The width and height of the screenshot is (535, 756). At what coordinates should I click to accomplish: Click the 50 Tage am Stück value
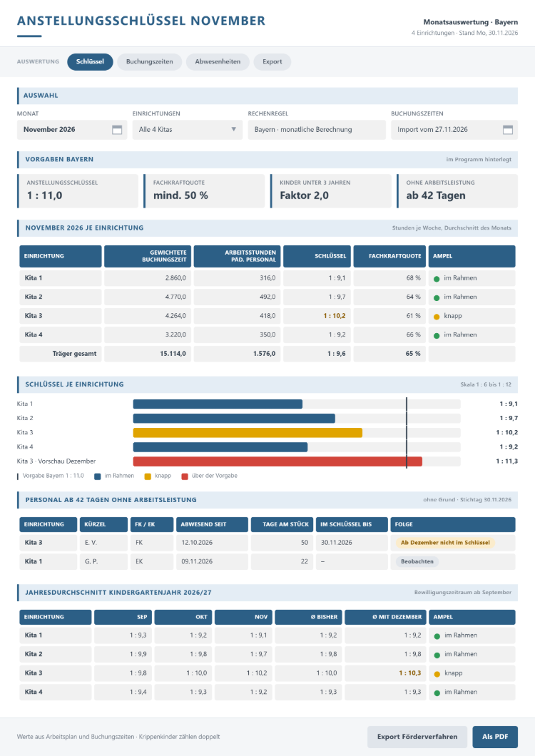[305, 543]
